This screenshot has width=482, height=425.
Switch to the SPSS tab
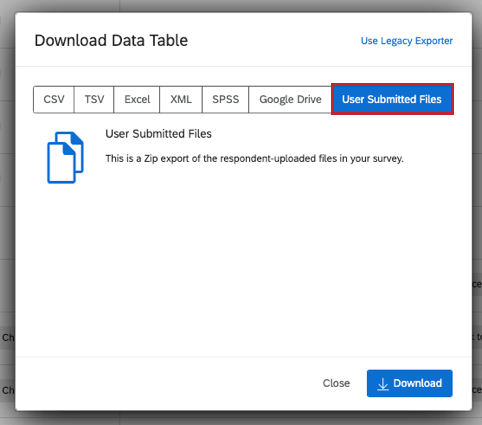point(225,99)
